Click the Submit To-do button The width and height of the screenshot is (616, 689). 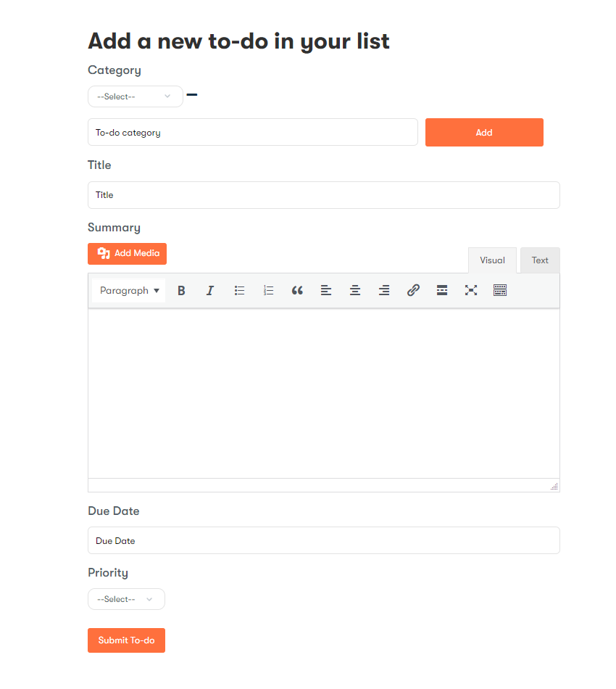[x=126, y=640]
